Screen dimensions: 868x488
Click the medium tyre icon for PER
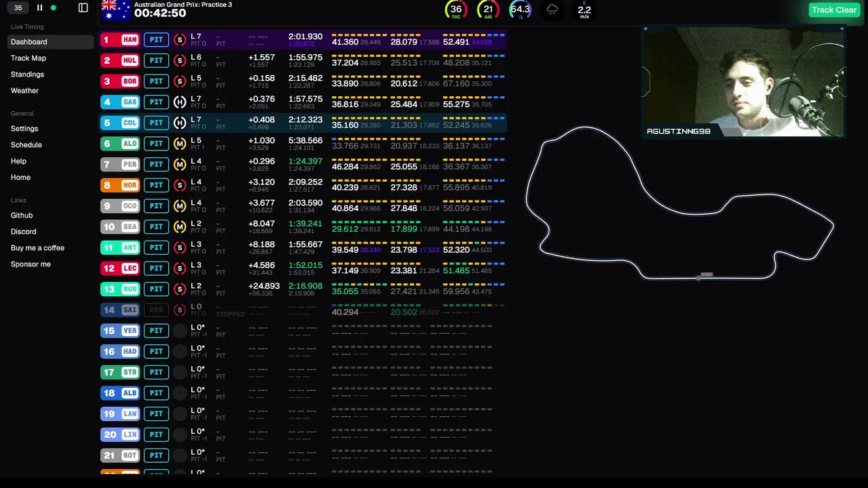point(180,164)
